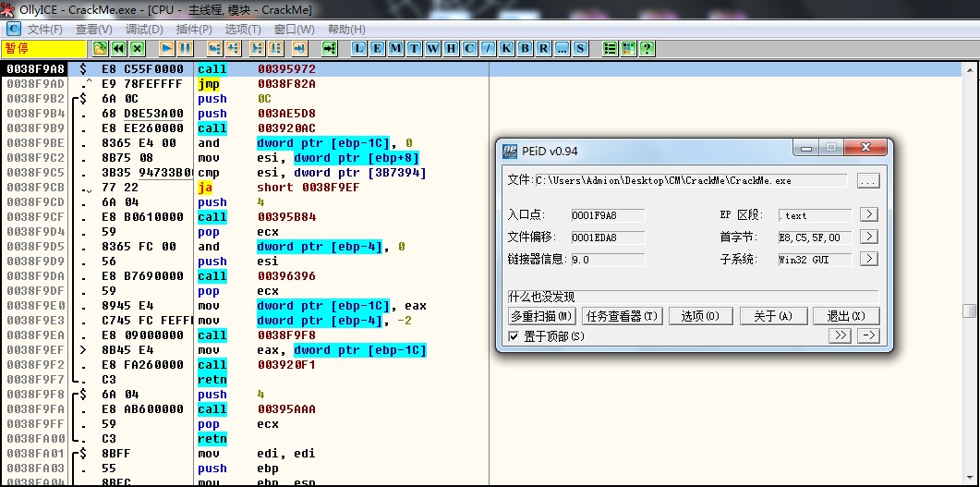The width and height of the screenshot is (980, 487).
Task: Expand PEiD extra info with >> button
Action: [840, 335]
